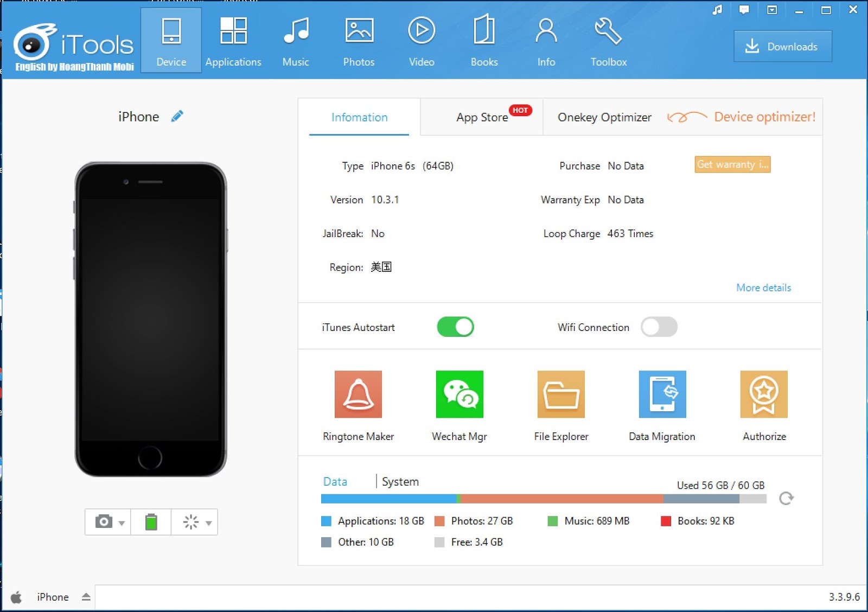
Task: View More details about the device
Action: click(763, 288)
